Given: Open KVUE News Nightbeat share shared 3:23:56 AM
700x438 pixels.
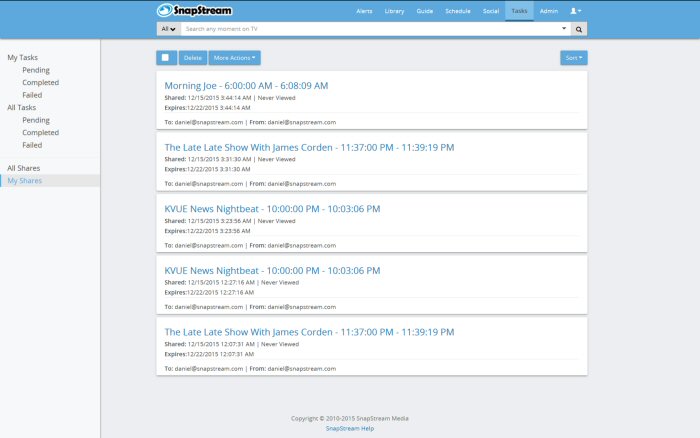Looking at the screenshot, I should pyautogui.click(x=272, y=209).
